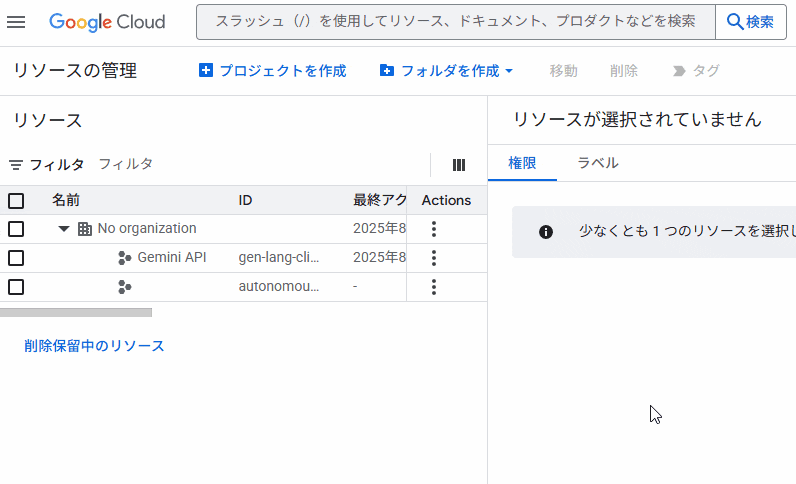Open 削除保留中のリソース link
This screenshot has width=796, height=484.
(x=94, y=346)
